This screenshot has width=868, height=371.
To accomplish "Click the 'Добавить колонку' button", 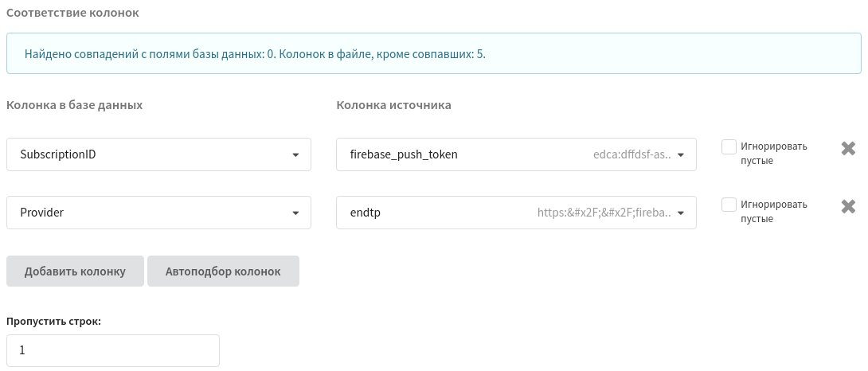I will (x=76, y=271).
